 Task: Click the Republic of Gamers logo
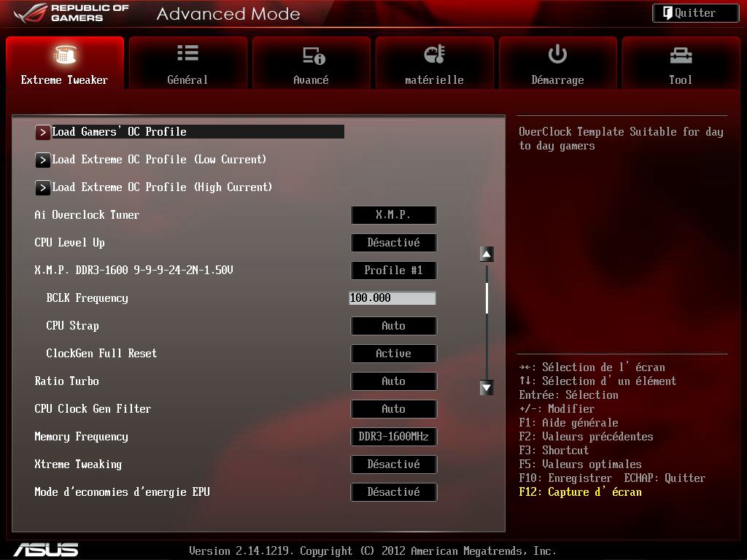pyautogui.click(x=71, y=13)
